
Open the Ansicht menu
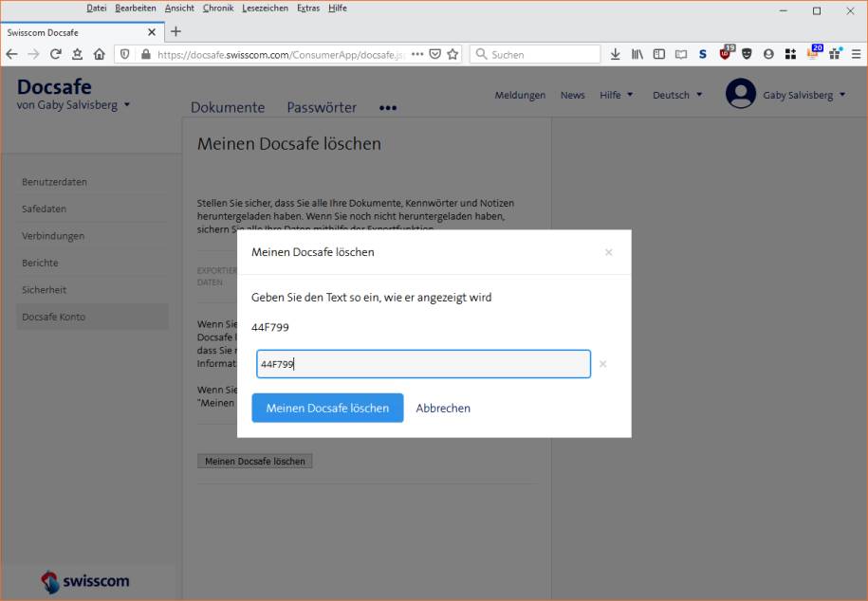pos(179,8)
